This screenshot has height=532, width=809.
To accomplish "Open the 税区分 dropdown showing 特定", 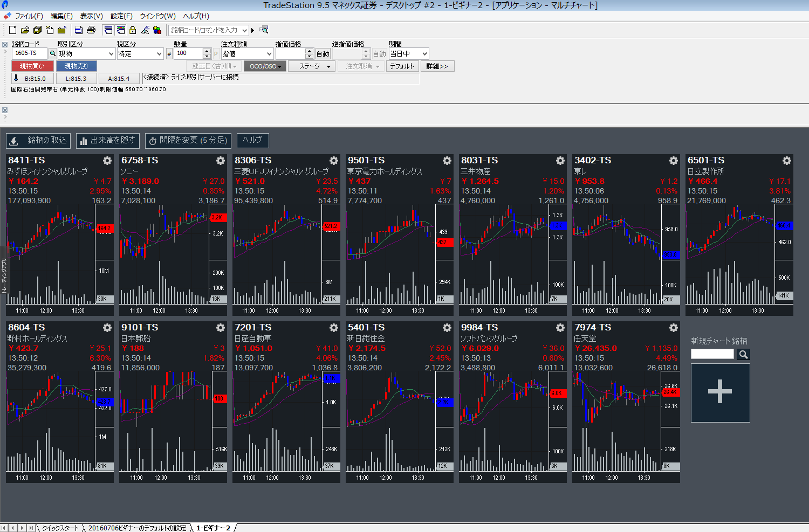I will (140, 53).
